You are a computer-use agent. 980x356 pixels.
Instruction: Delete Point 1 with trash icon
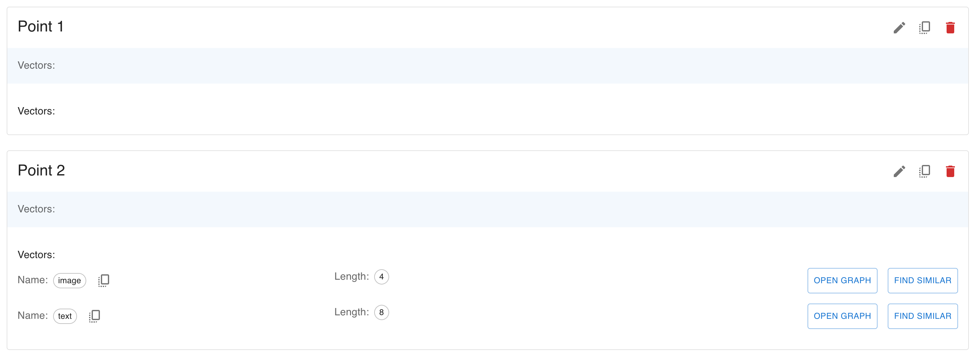click(x=950, y=28)
